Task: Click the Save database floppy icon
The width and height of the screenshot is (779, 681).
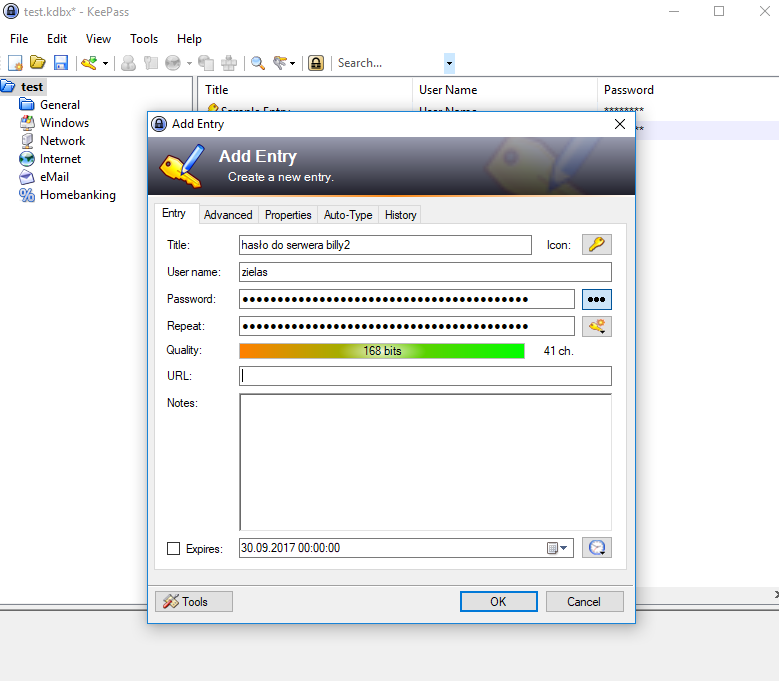Action: click(61, 63)
